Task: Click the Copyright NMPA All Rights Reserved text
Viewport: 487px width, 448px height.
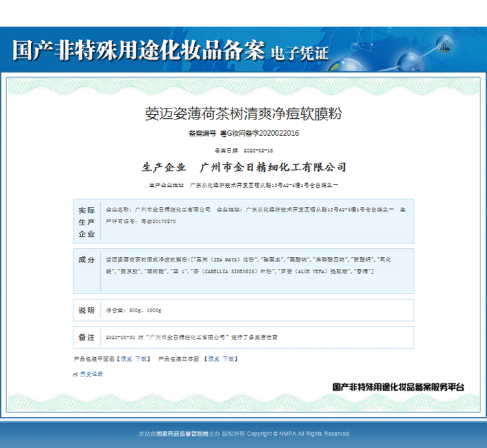Action: 298,434
